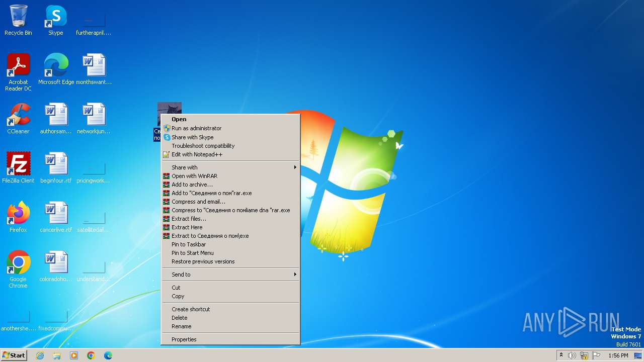This screenshot has height=362, width=644.
Task: Expand the Share with submenu
Action: [x=230, y=167]
